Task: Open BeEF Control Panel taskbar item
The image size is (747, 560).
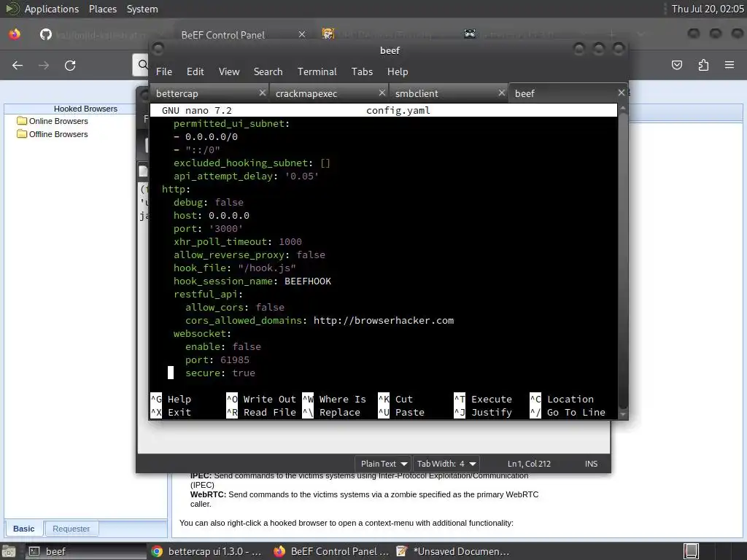Action: (x=332, y=551)
